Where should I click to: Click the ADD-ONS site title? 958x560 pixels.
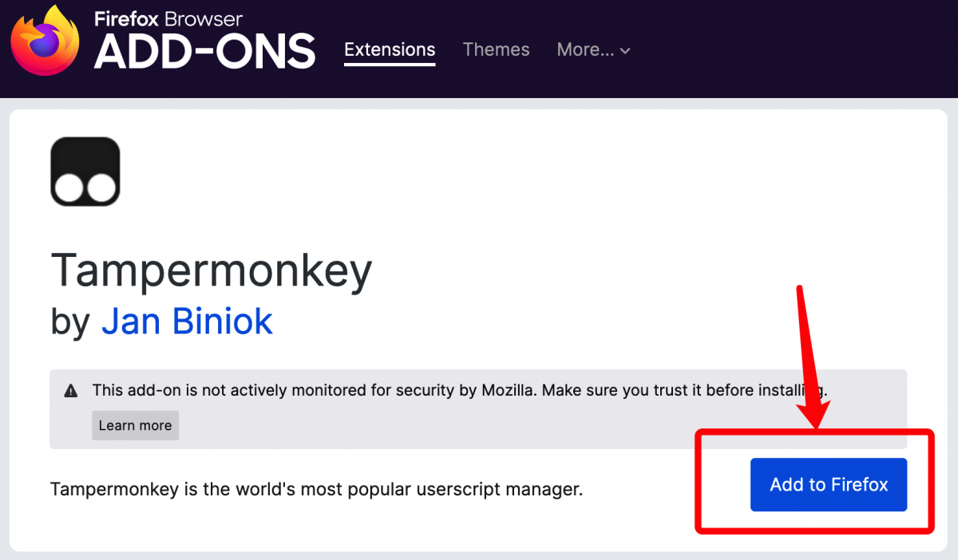pos(204,53)
